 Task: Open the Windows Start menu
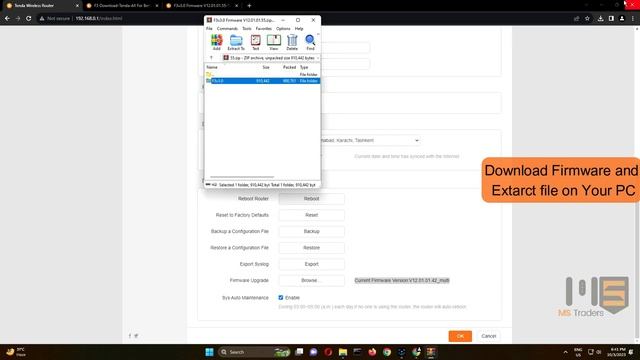209,352
